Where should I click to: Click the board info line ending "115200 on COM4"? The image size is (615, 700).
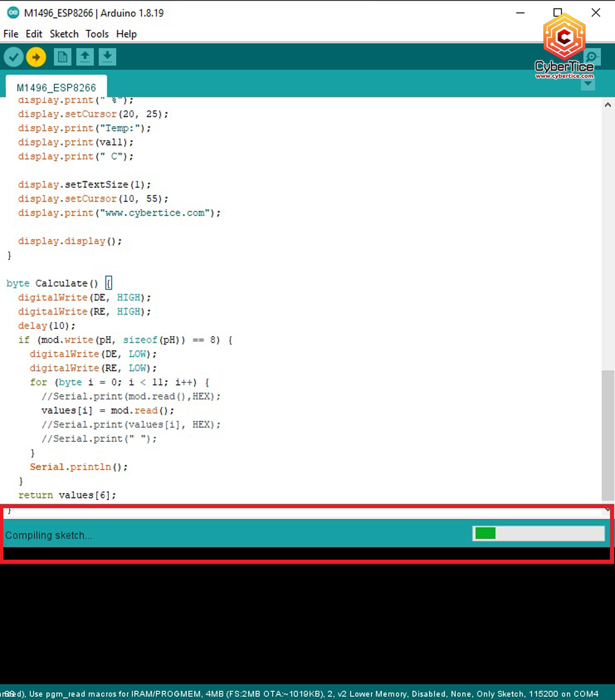click(x=300, y=694)
